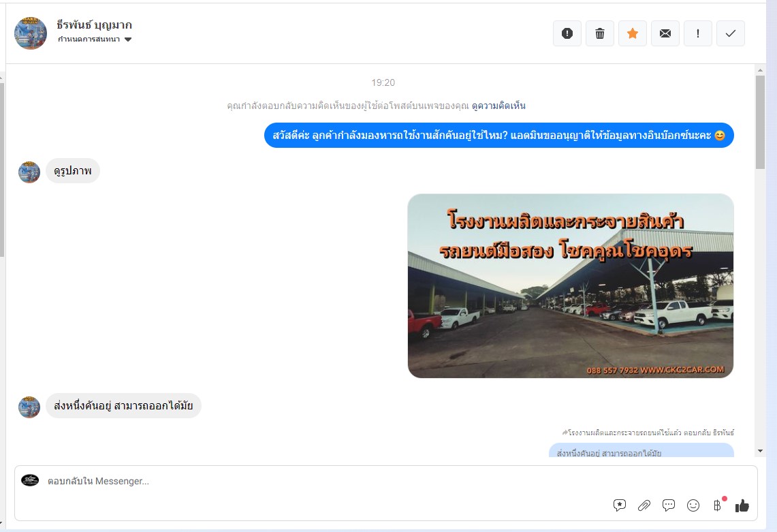Viewport: 777px width, 532px height.
Task: Click the exclamation mark priority icon
Action: [698, 33]
